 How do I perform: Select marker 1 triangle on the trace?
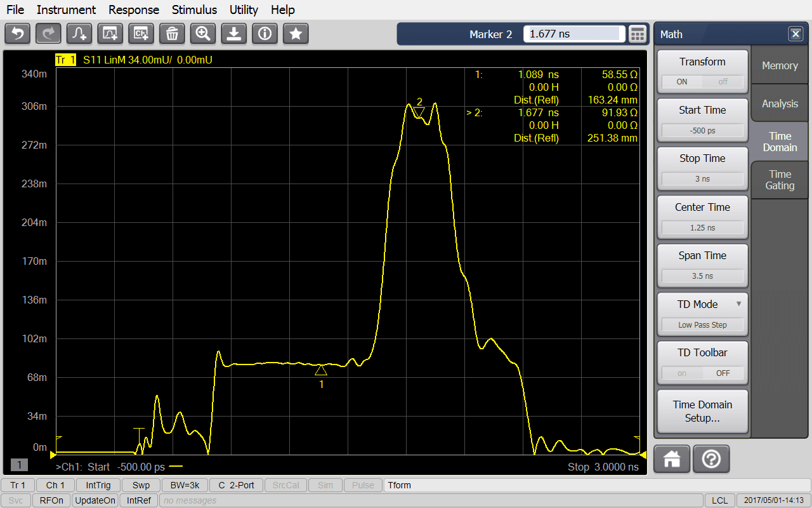click(x=321, y=370)
